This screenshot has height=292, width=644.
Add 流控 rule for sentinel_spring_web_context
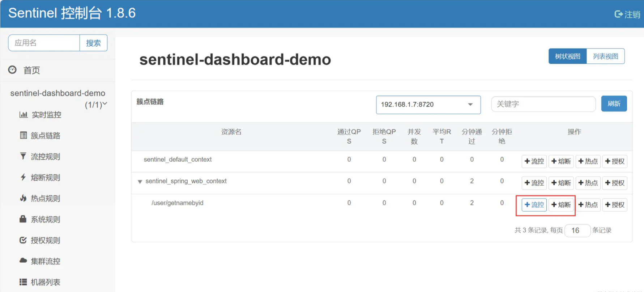point(534,183)
